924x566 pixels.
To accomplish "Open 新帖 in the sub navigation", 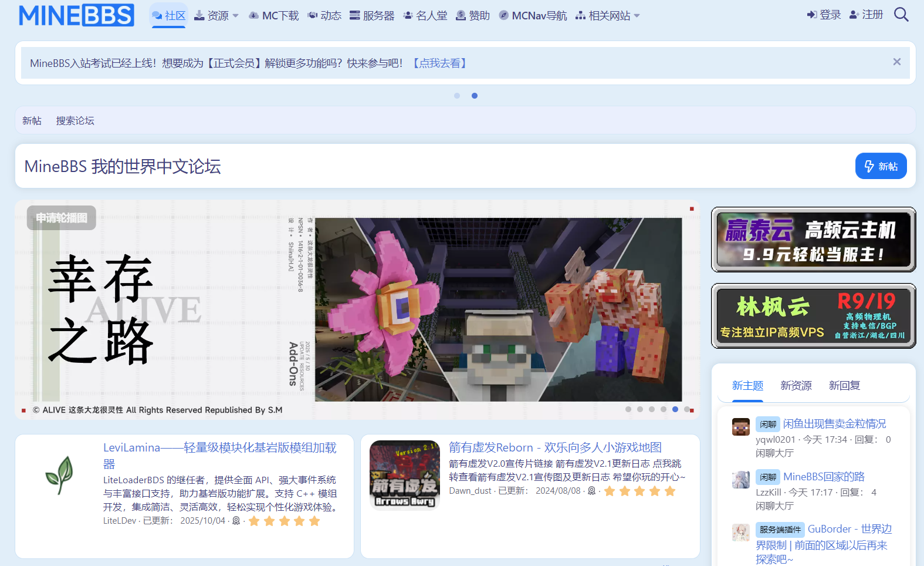I will click(x=32, y=120).
